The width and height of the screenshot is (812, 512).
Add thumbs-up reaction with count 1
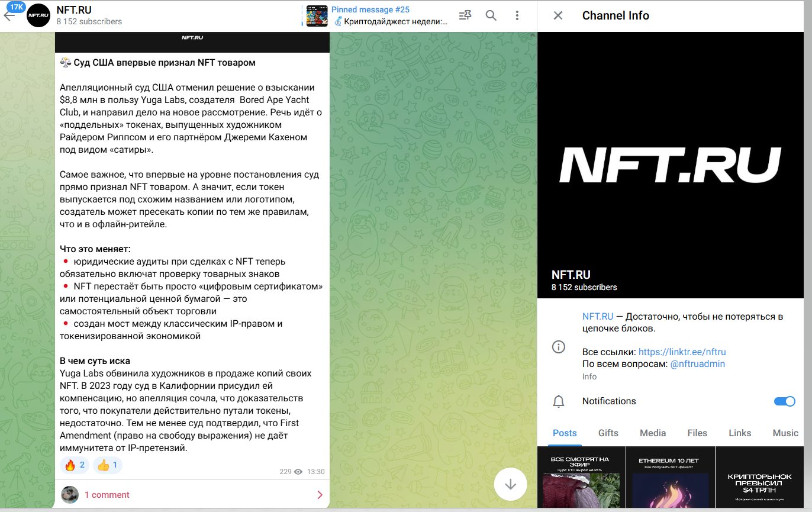pyautogui.click(x=108, y=465)
